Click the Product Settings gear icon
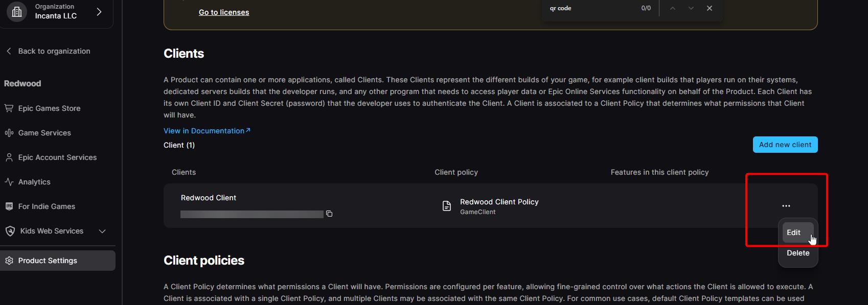Image resolution: width=868 pixels, height=305 pixels. tap(9, 261)
